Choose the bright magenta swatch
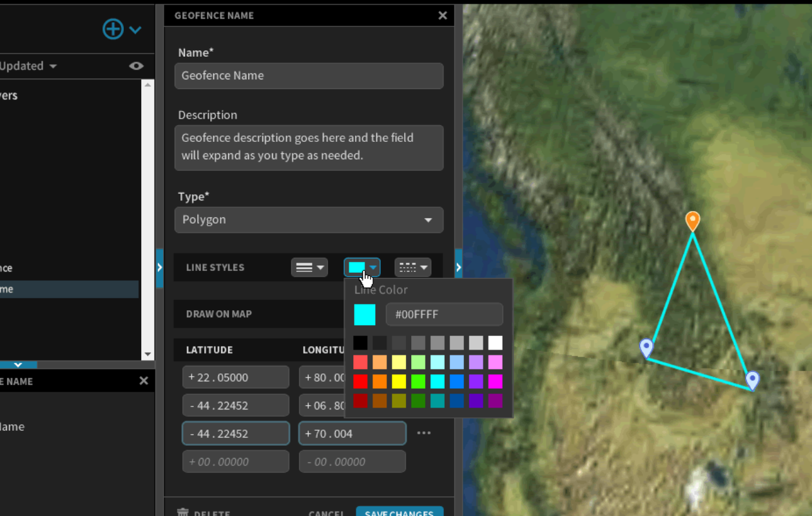This screenshot has height=516, width=812. (x=496, y=382)
